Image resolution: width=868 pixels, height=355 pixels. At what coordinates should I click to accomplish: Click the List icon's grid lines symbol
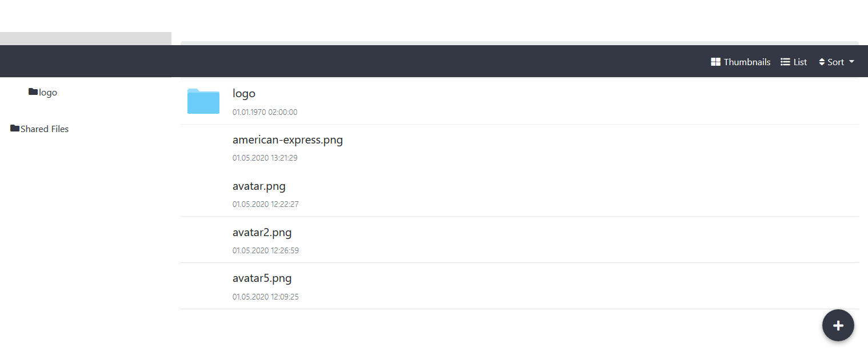click(x=785, y=61)
